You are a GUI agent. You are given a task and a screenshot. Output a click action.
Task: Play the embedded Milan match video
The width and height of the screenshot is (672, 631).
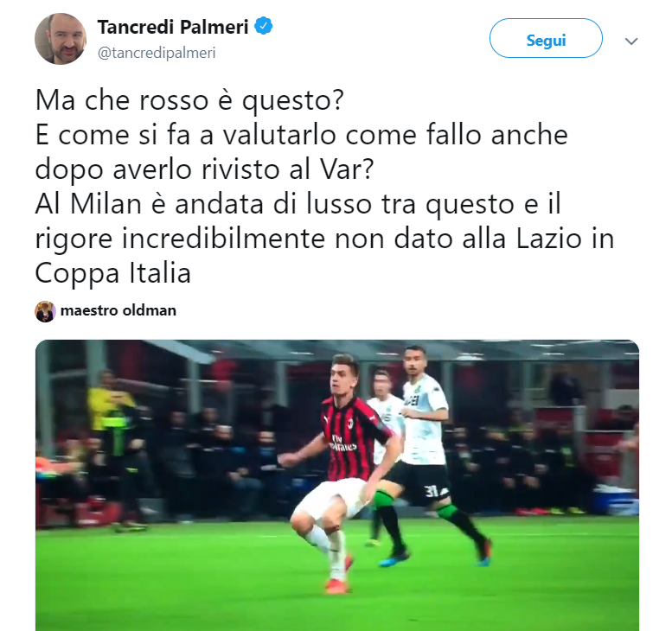[x=336, y=485]
